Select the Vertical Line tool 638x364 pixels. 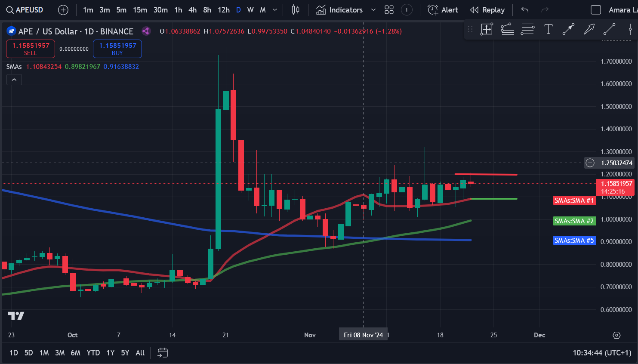[630, 29]
